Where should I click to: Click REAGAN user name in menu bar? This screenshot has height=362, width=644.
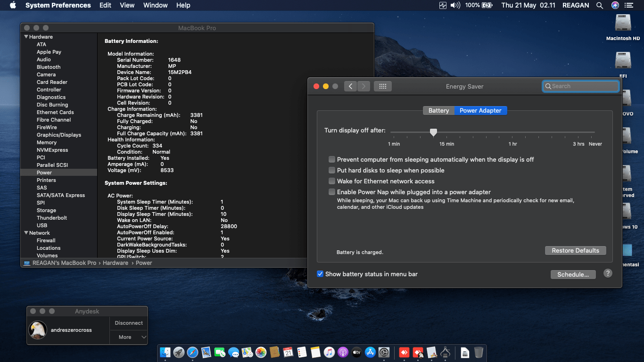tap(576, 5)
